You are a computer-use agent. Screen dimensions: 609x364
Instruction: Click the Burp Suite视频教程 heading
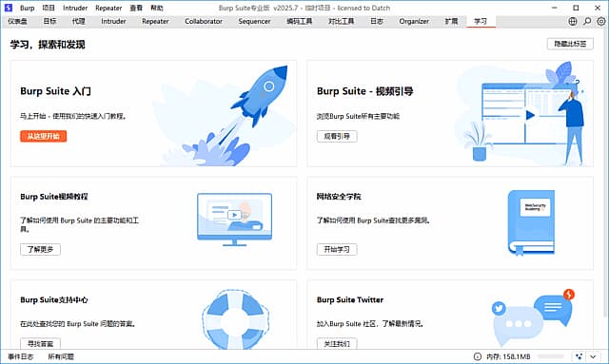click(54, 197)
